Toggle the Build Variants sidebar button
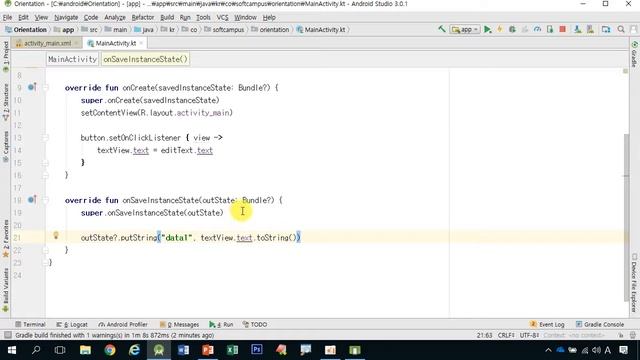This screenshot has height=360, width=640. point(6,290)
